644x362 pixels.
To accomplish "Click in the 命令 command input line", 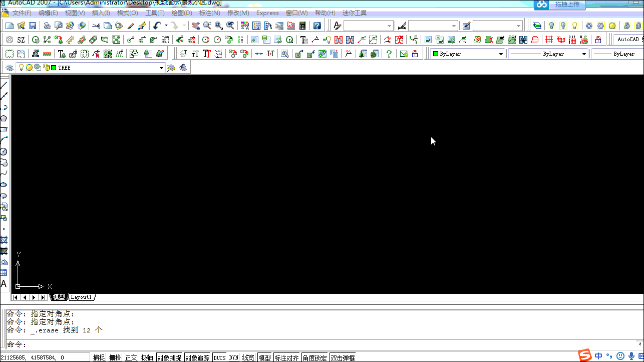I will (x=320, y=344).
